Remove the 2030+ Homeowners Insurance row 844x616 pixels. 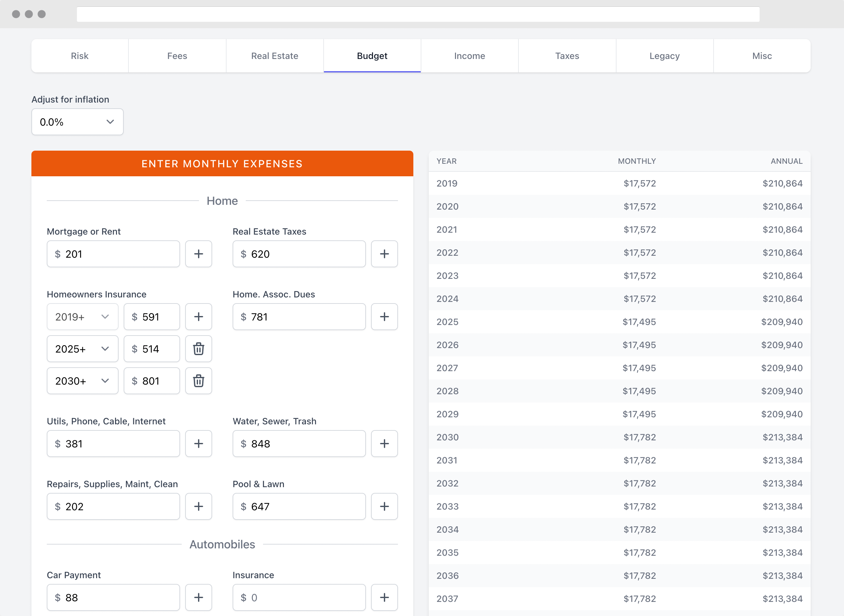198,381
